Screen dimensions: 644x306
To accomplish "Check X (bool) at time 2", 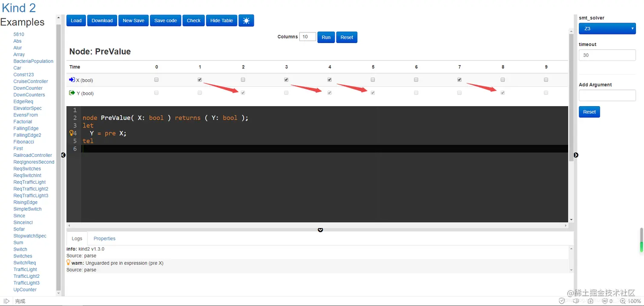I will coord(243,80).
